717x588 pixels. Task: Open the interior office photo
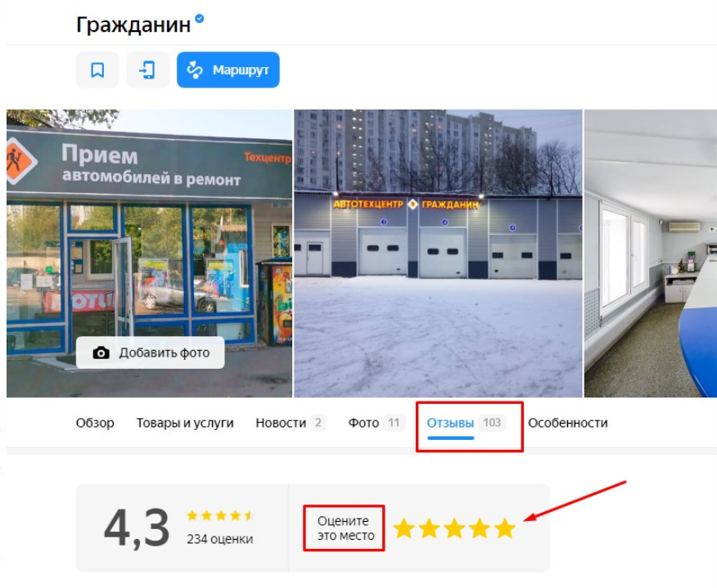[x=651, y=254]
